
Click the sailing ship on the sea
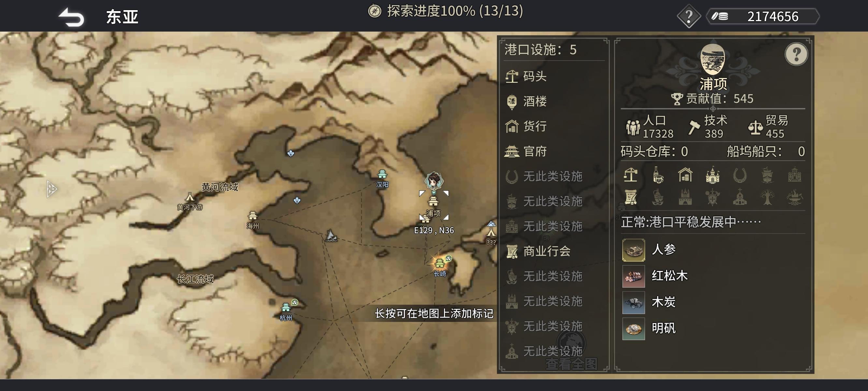331,235
